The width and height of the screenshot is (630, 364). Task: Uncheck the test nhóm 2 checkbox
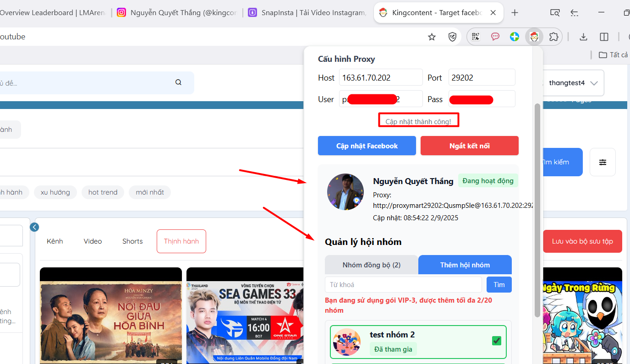coord(496,341)
